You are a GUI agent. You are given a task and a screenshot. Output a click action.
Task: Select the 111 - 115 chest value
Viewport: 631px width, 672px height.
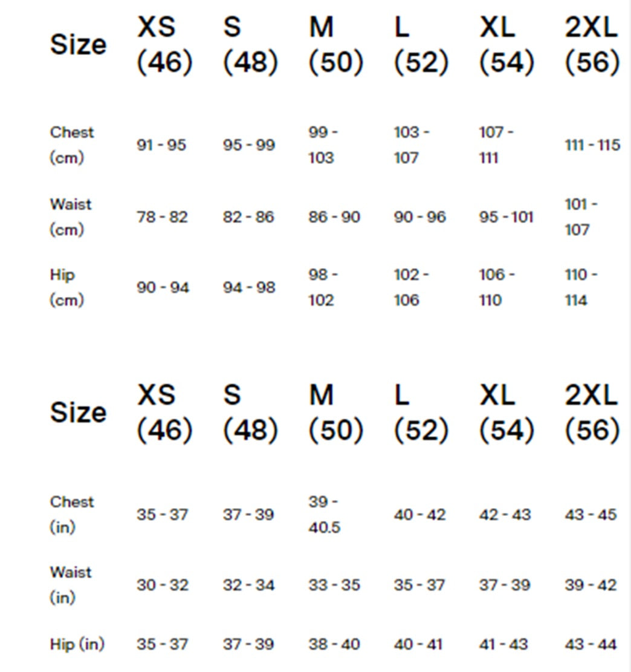click(592, 145)
